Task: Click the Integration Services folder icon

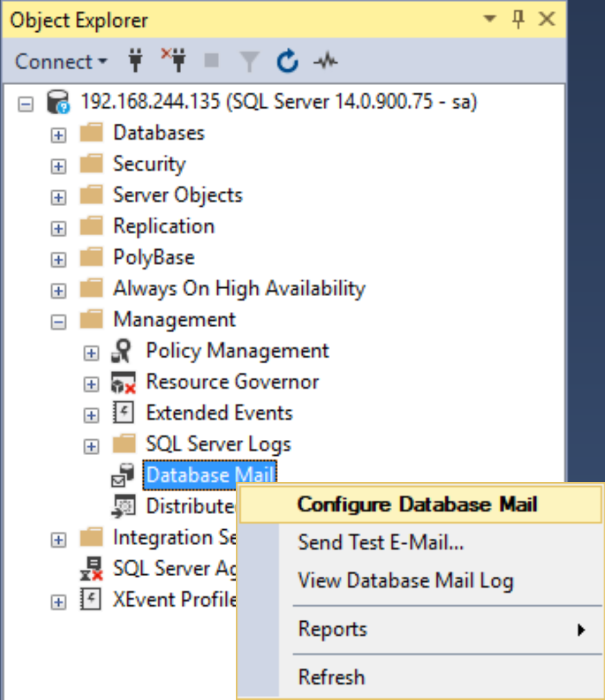Action: click(91, 537)
